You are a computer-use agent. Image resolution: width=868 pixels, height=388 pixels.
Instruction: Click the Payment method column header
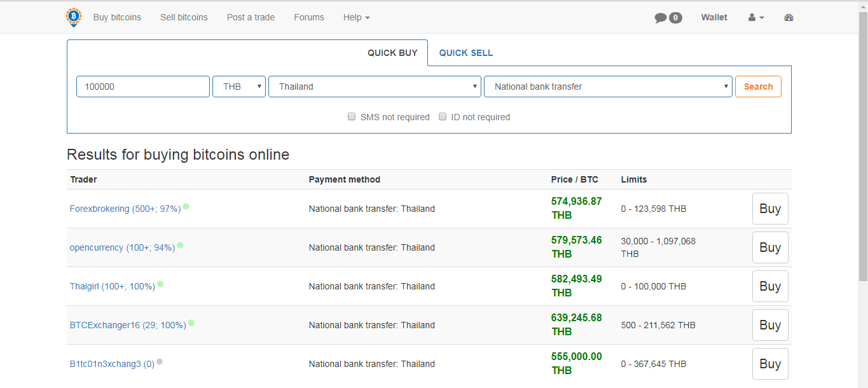click(x=345, y=179)
